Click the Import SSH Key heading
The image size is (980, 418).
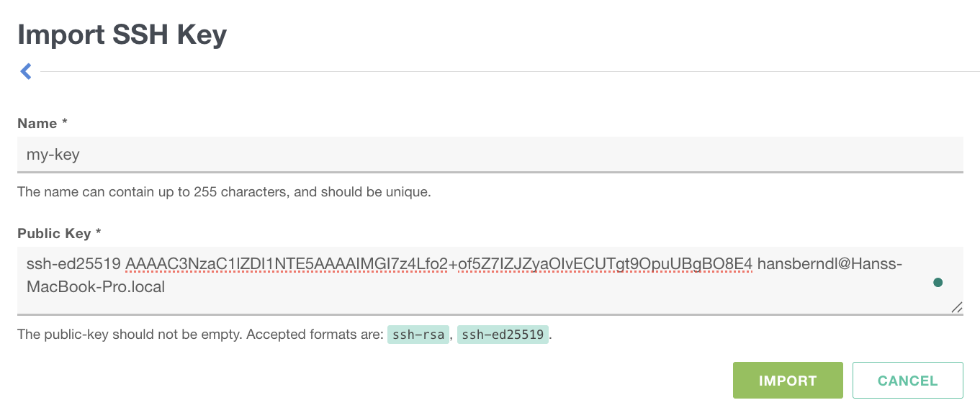122,34
